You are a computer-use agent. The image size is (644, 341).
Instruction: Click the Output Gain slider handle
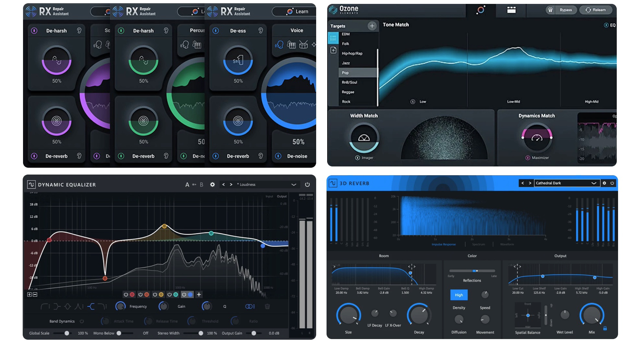click(254, 333)
